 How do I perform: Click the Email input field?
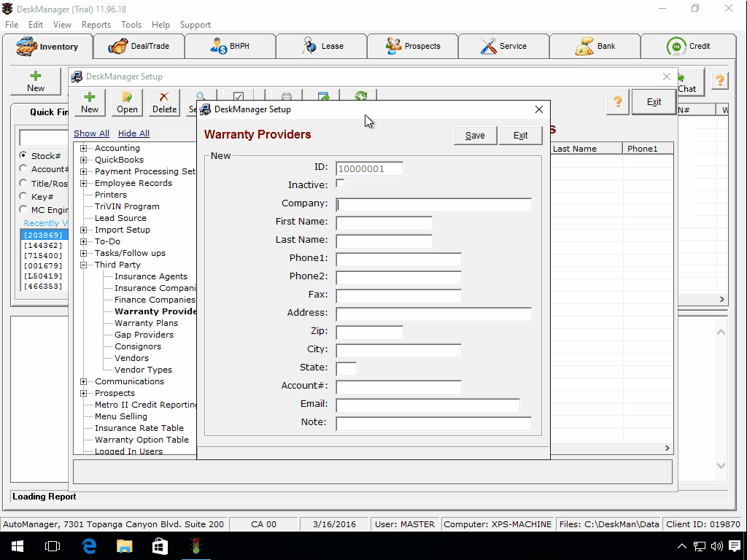pos(427,405)
